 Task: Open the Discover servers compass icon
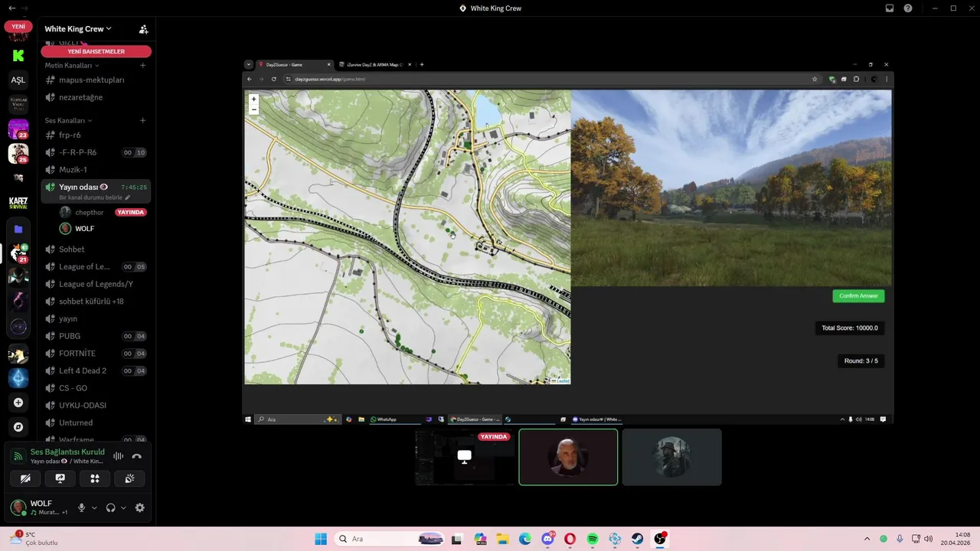18,427
